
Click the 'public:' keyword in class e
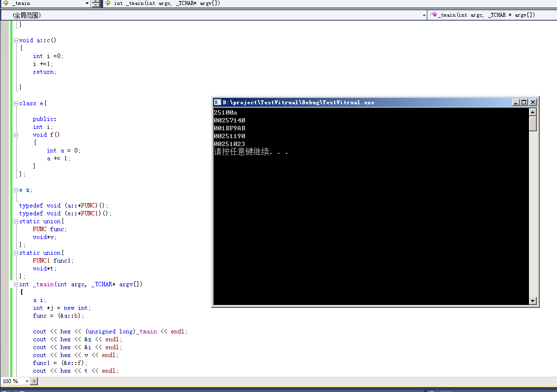click(44, 119)
